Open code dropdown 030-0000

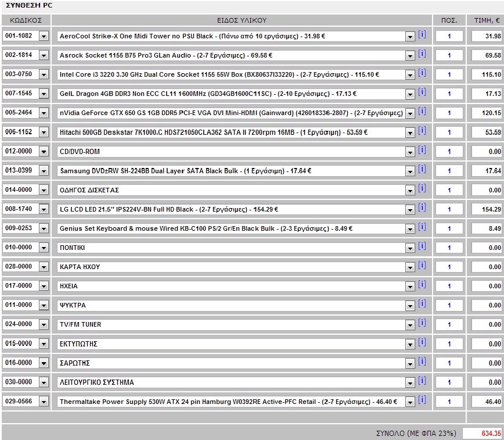coord(44,382)
